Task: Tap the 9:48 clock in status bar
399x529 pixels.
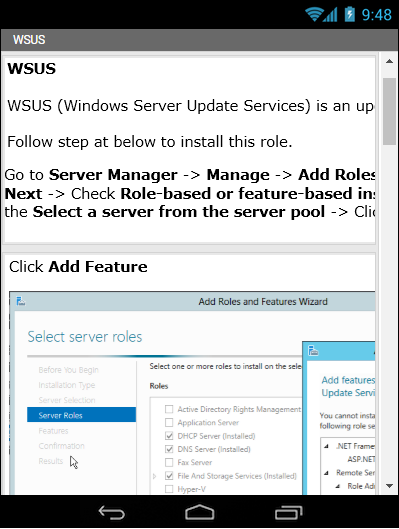Action: click(377, 15)
